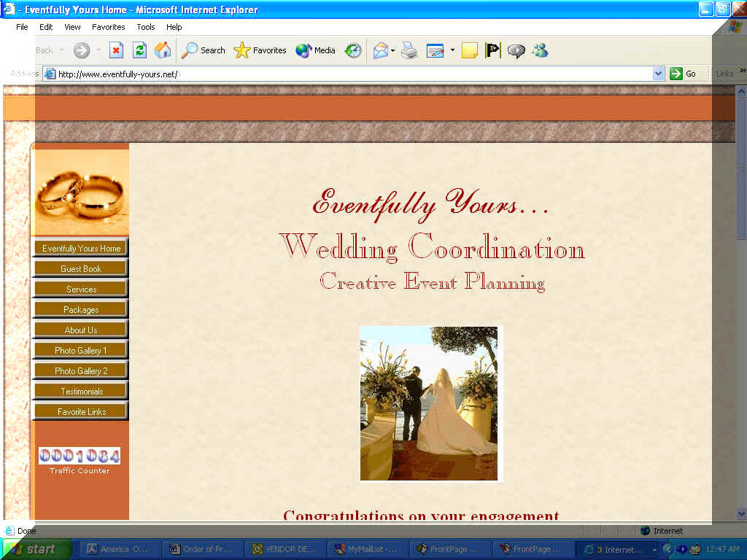Screen dimensions: 747x560
Task: Open the Guest Book page
Action: pyautogui.click(x=81, y=269)
